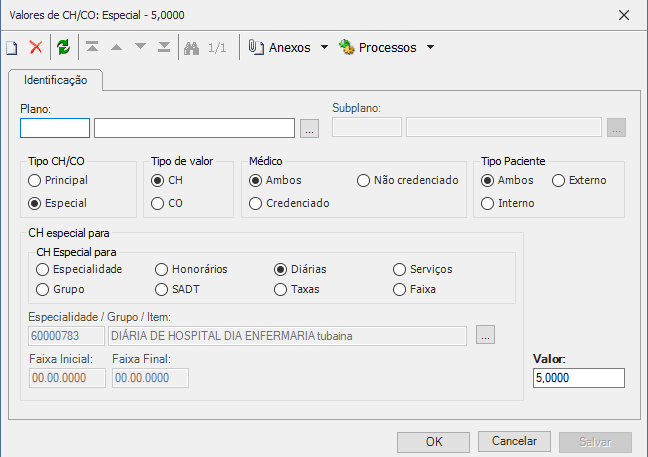Viewport: 648px width, 457px height.
Task: Select the Honorários radio option
Action: tap(162, 269)
